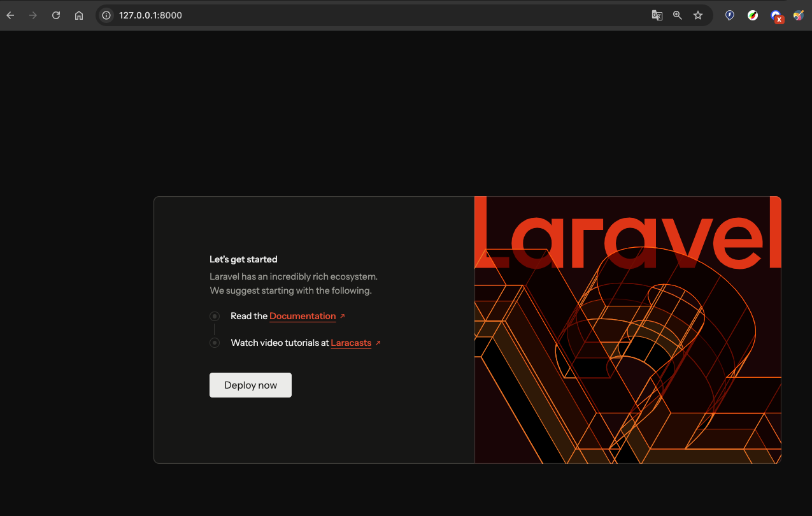Open the blue speech bubble extension
This screenshot has height=516, width=812.
[730, 15]
